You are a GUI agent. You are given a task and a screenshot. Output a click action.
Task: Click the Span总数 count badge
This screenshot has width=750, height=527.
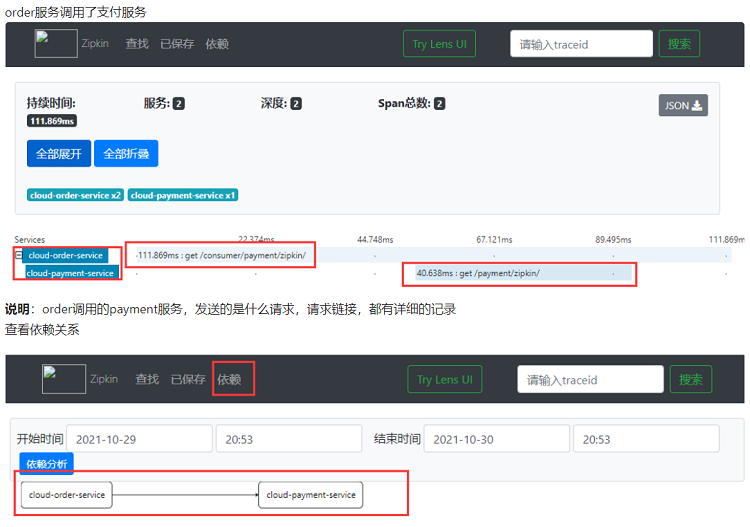(440, 104)
